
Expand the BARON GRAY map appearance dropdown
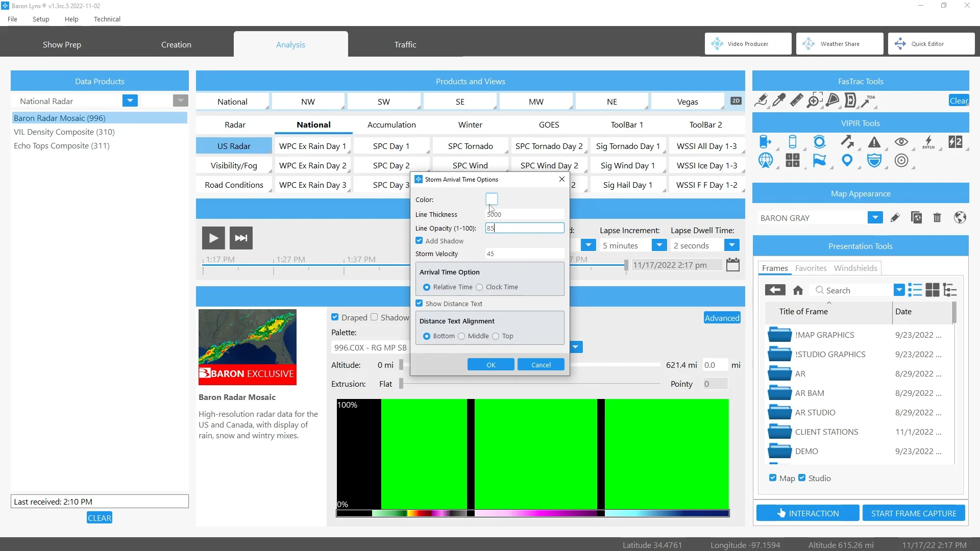(x=875, y=218)
